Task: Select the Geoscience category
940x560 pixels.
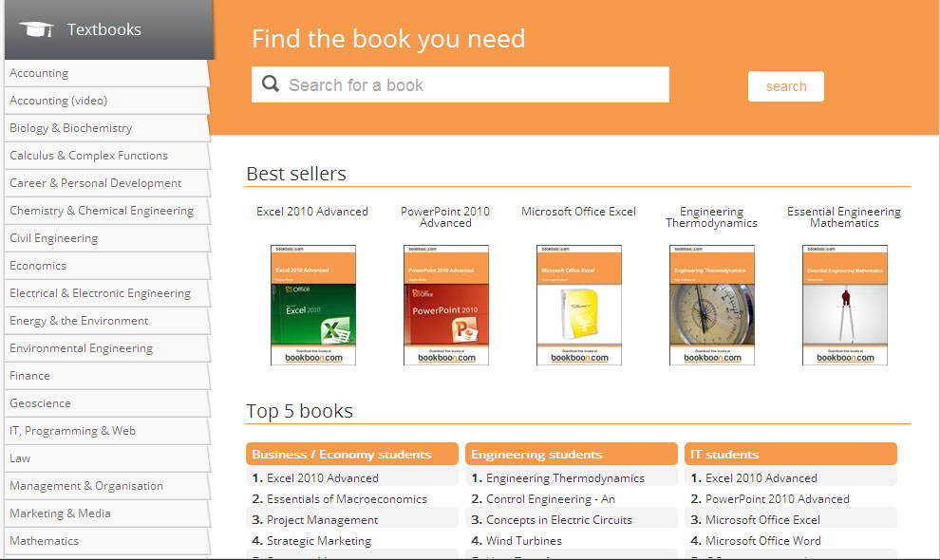Action: 106,404
